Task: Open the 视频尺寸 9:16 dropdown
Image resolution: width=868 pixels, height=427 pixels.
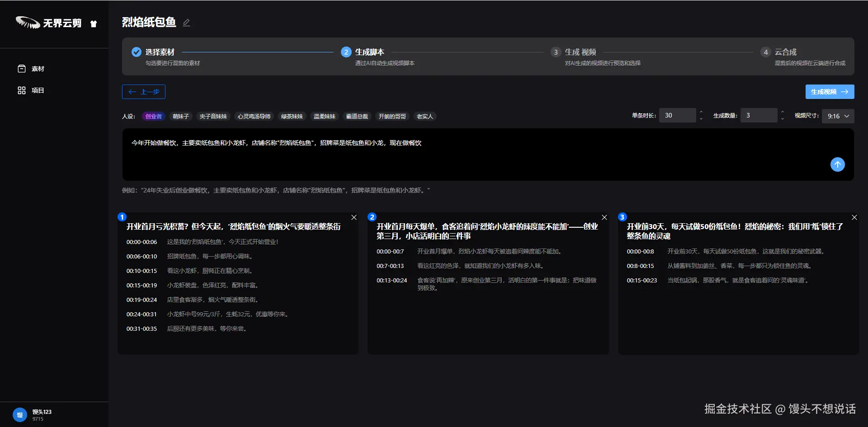Action: (838, 116)
